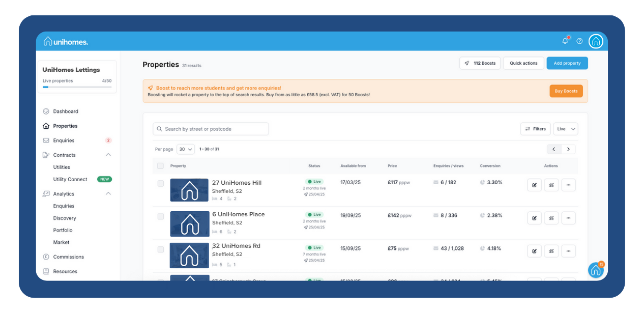Click the search magnifier icon
This screenshot has height=312, width=644.
click(160, 129)
